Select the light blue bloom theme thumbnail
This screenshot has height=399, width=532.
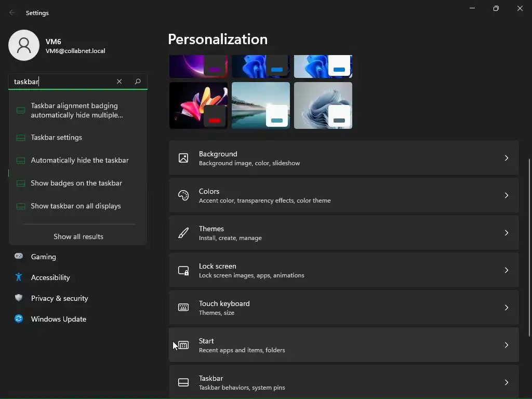(323, 66)
